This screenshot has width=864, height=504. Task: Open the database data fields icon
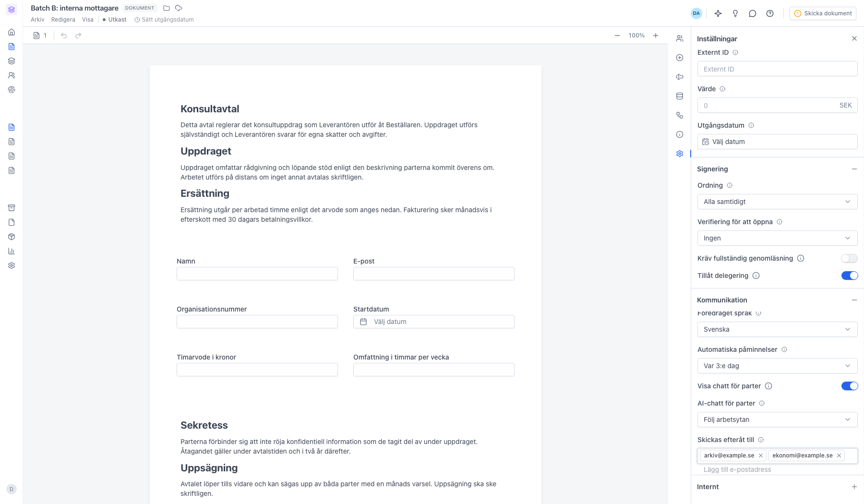click(680, 96)
